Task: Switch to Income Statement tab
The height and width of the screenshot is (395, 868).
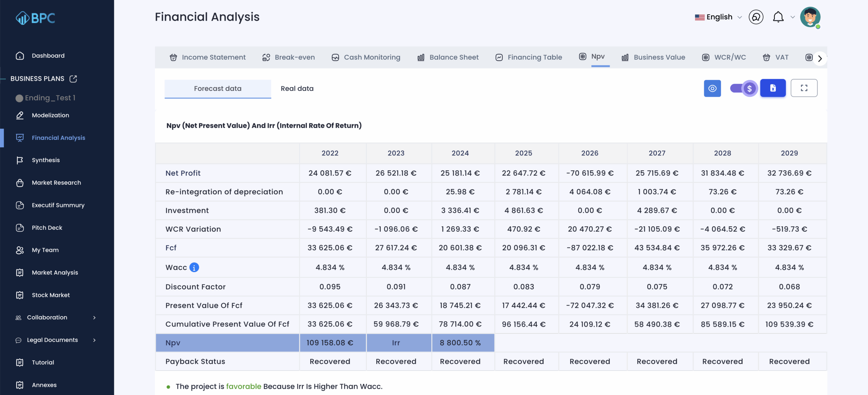Action: click(x=208, y=57)
